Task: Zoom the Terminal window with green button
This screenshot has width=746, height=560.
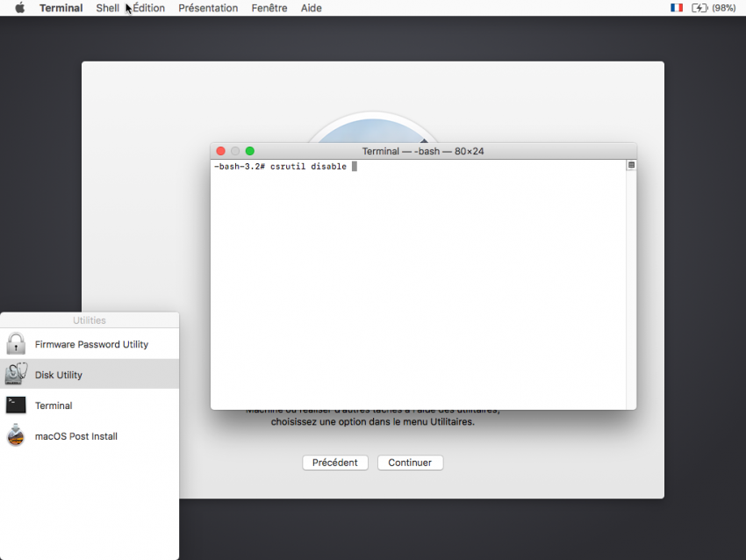Action: click(250, 151)
